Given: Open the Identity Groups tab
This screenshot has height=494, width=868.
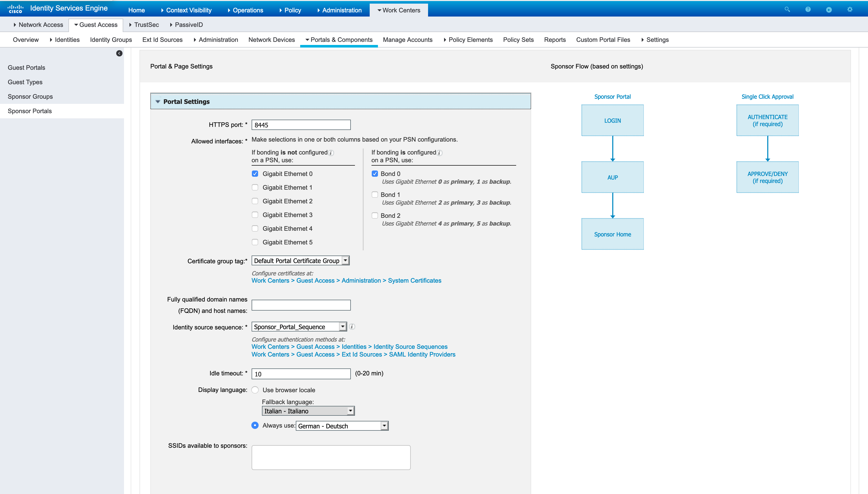Looking at the screenshot, I should click(x=111, y=40).
